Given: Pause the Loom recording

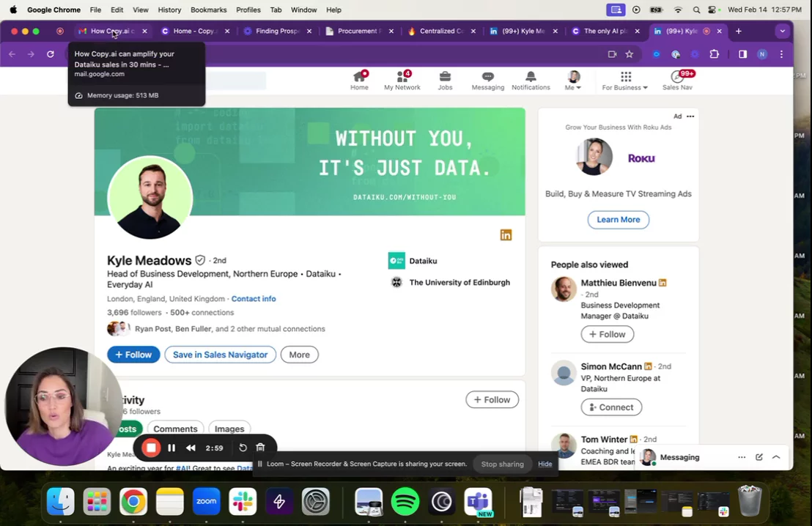Looking at the screenshot, I should pos(171,448).
